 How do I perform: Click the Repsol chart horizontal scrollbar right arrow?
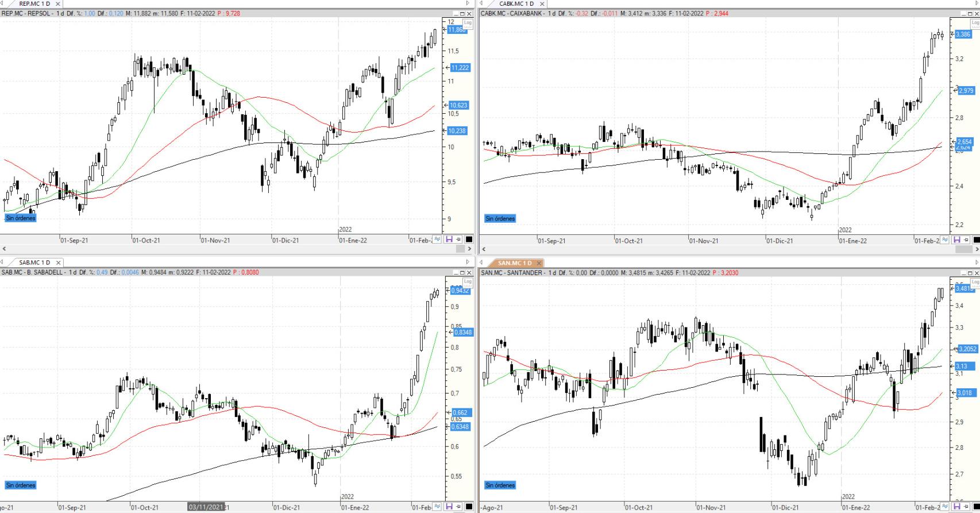point(469,249)
